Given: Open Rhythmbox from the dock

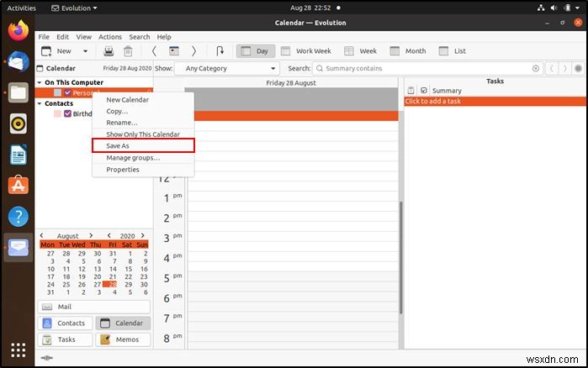Looking at the screenshot, I should [x=18, y=124].
